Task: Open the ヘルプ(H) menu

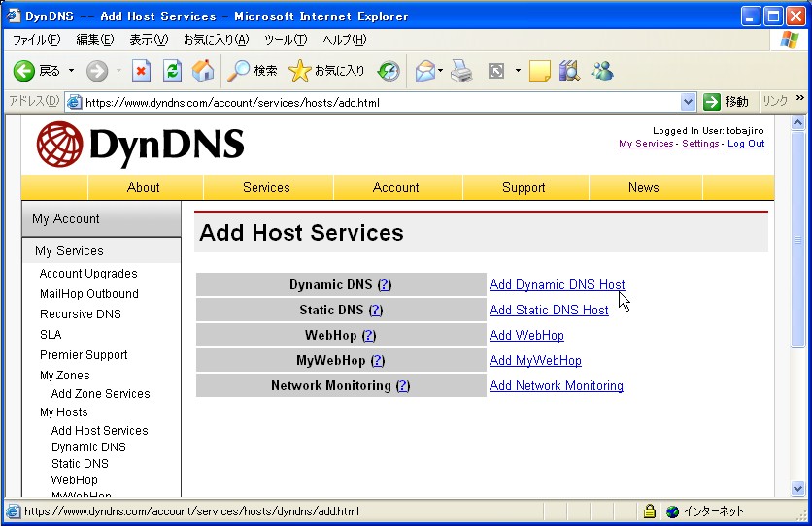Action: [x=345, y=40]
